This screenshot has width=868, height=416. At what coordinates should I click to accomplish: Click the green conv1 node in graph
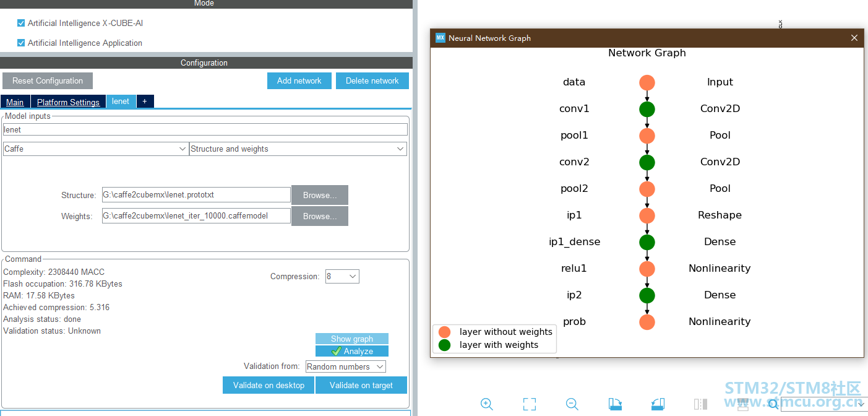647,109
